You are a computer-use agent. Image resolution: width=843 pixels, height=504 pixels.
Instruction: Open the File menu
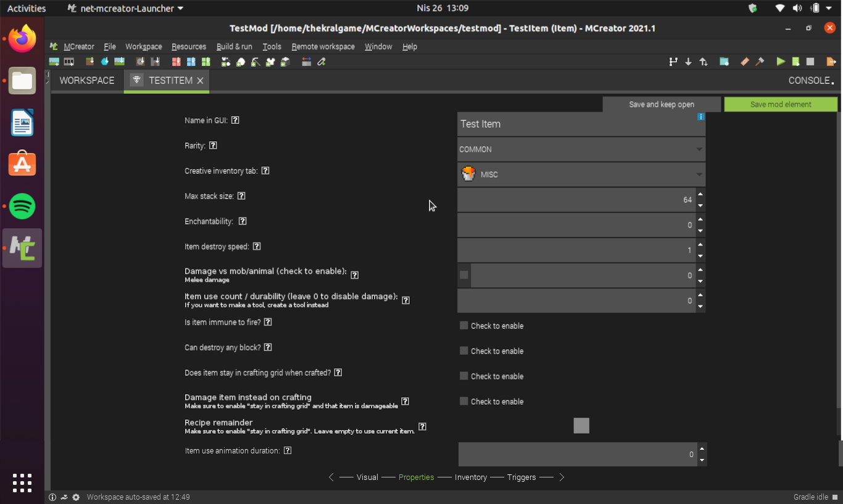point(110,46)
